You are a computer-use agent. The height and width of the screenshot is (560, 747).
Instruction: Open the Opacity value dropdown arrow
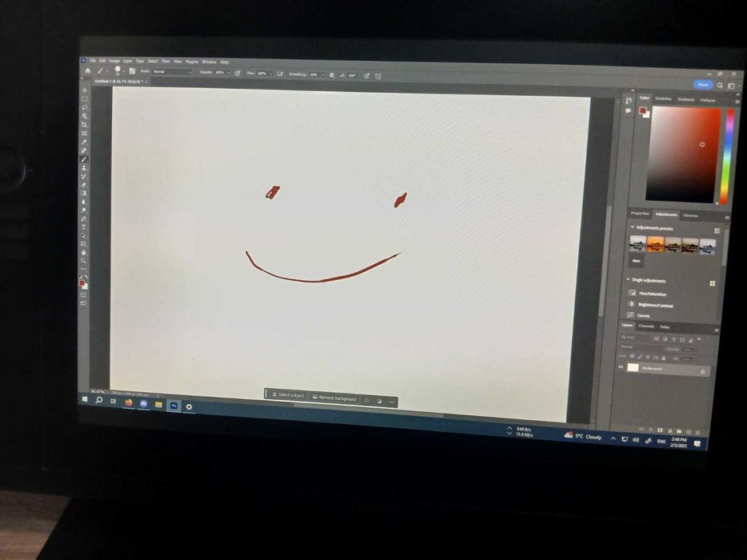tap(228, 73)
